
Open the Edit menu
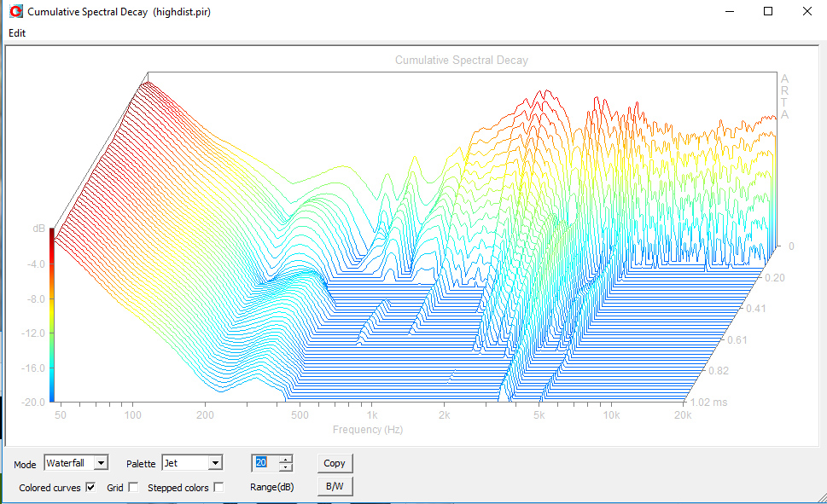(17, 32)
